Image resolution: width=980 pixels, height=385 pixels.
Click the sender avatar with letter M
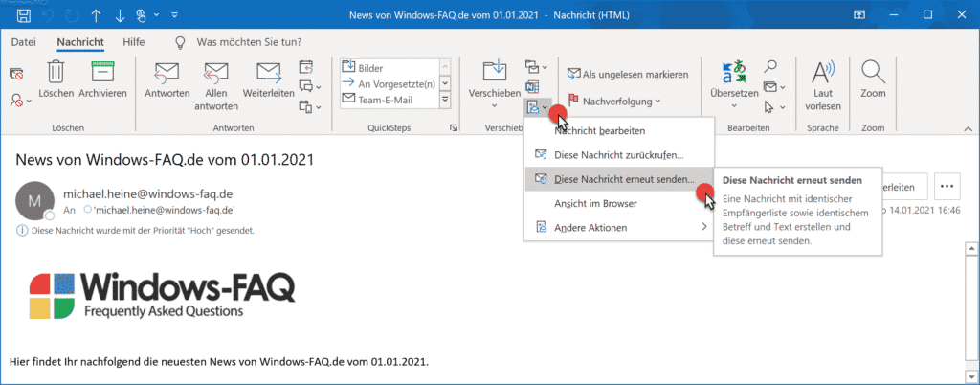click(33, 200)
